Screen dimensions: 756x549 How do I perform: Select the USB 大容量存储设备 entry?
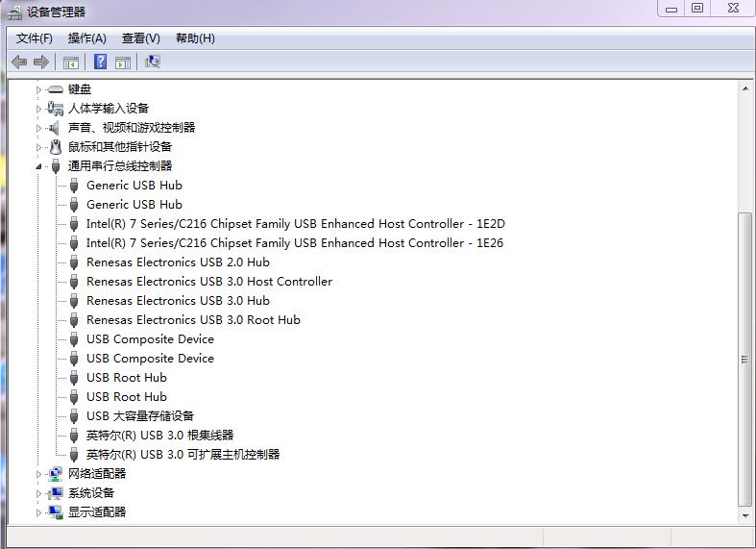139,416
